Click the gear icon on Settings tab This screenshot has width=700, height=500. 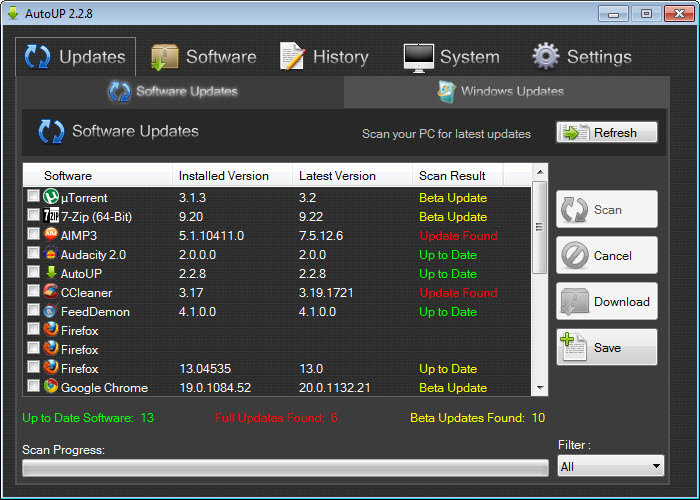[546, 56]
